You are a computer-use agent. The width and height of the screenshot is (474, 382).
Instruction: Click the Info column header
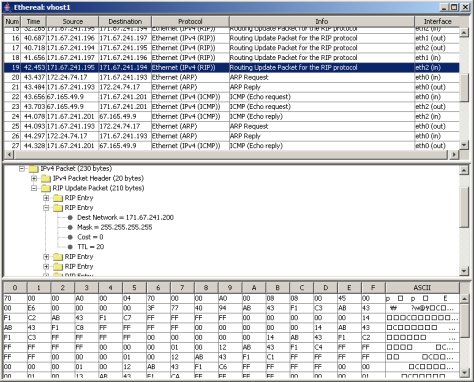(x=322, y=21)
